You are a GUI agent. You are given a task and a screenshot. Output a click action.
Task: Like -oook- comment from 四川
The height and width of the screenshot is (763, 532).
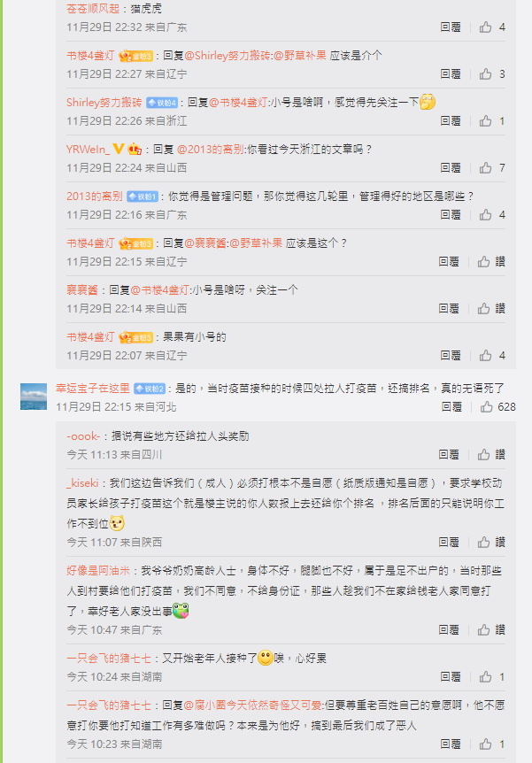pos(483,454)
